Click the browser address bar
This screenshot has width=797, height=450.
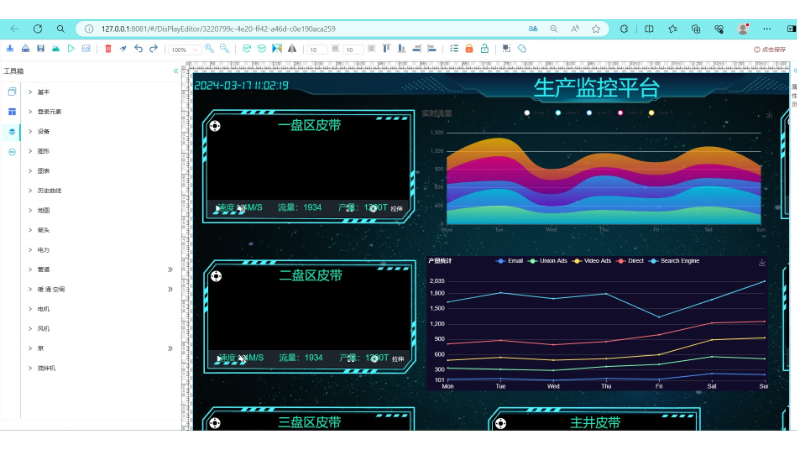point(300,29)
